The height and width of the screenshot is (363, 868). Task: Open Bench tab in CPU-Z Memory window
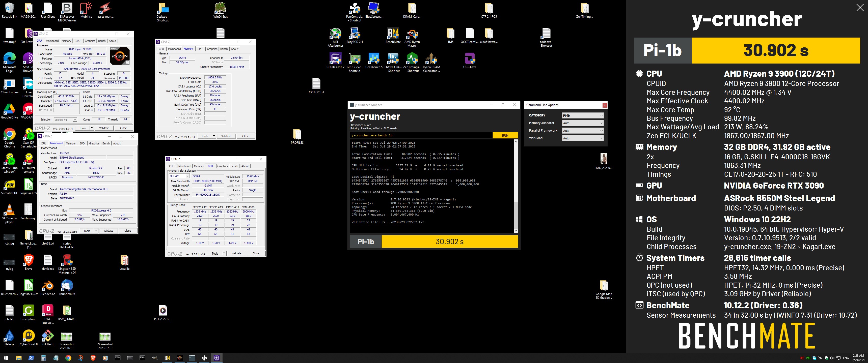click(224, 49)
